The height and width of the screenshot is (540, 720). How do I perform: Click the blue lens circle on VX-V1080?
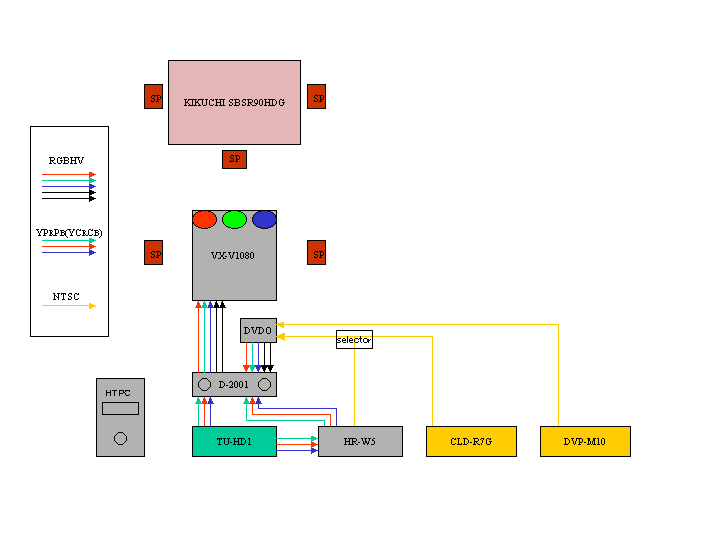[x=264, y=219]
